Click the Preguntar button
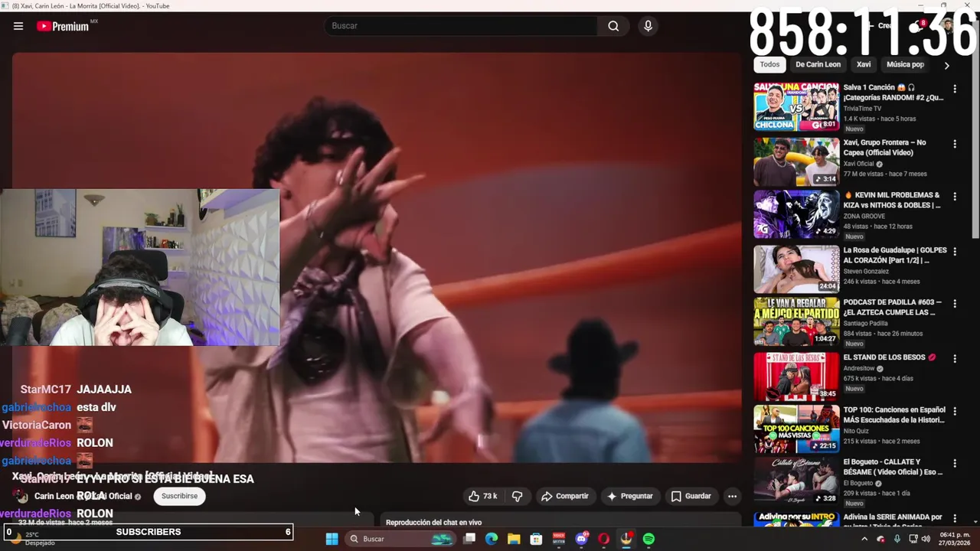This screenshot has height=551, width=980. 629,496
